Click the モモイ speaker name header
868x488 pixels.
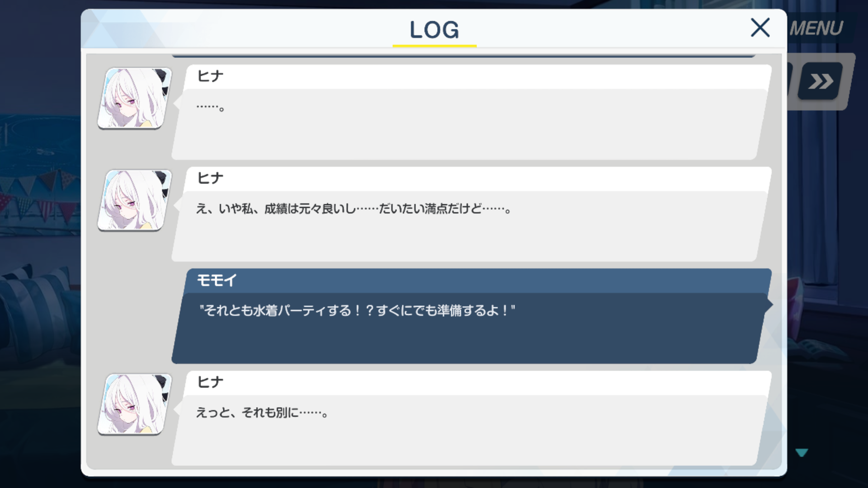pyautogui.click(x=217, y=280)
